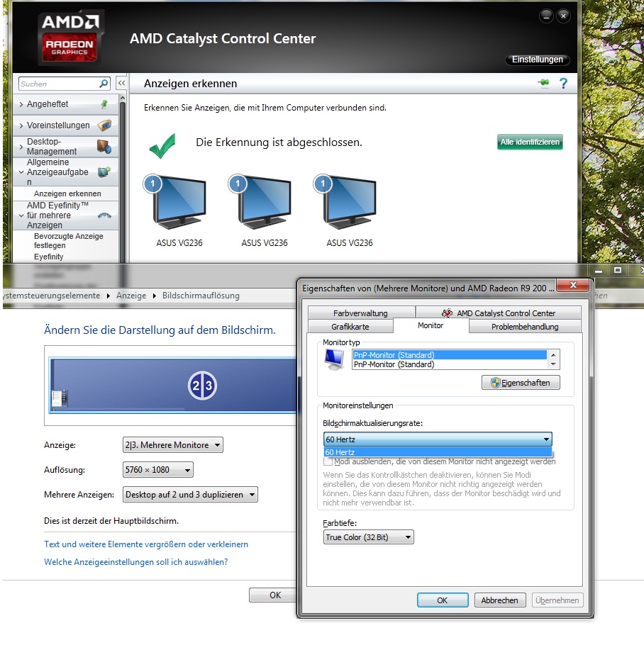The image size is (644, 645).
Task: Click the Allgemeine Anzeigeaufgaben monitor icon
Action: click(104, 172)
